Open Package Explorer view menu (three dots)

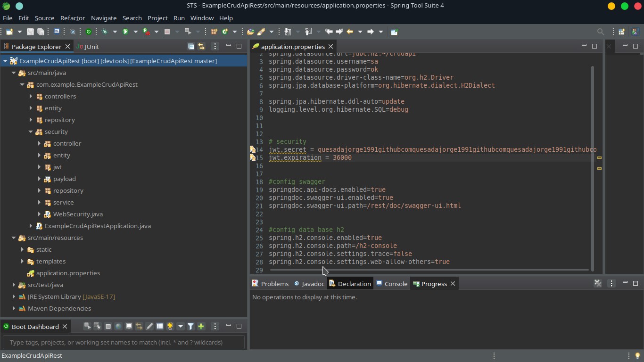pos(215,46)
